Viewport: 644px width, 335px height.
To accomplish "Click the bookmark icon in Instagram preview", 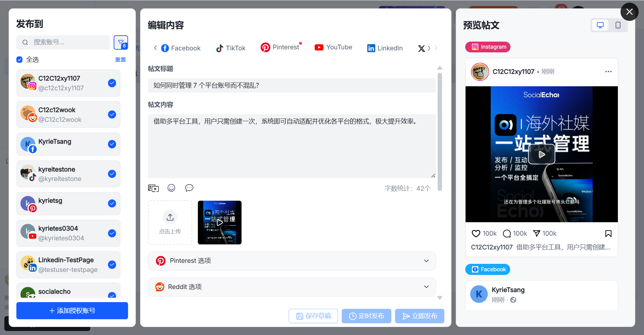I will 608,233.
